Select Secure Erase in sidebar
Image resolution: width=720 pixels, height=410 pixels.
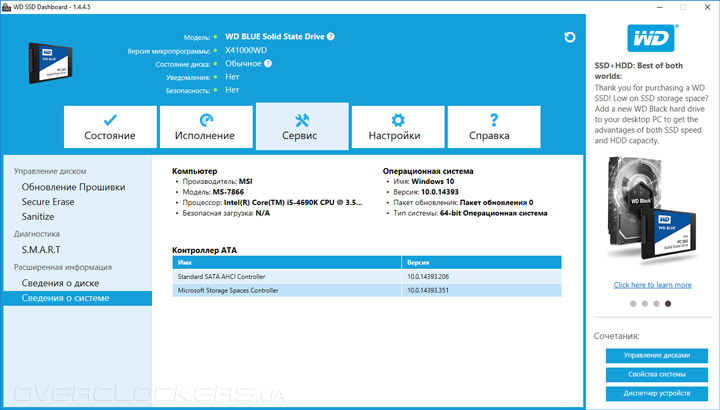[48, 202]
